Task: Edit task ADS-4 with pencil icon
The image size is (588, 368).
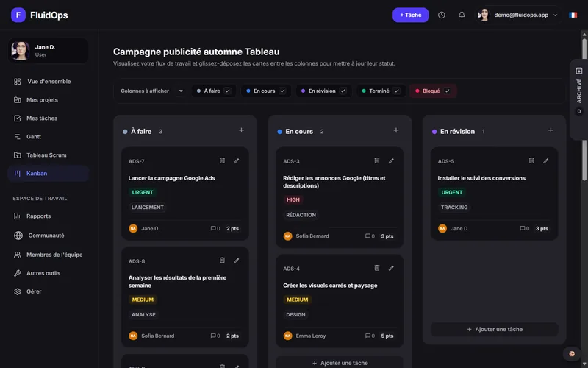Action: [x=391, y=268]
